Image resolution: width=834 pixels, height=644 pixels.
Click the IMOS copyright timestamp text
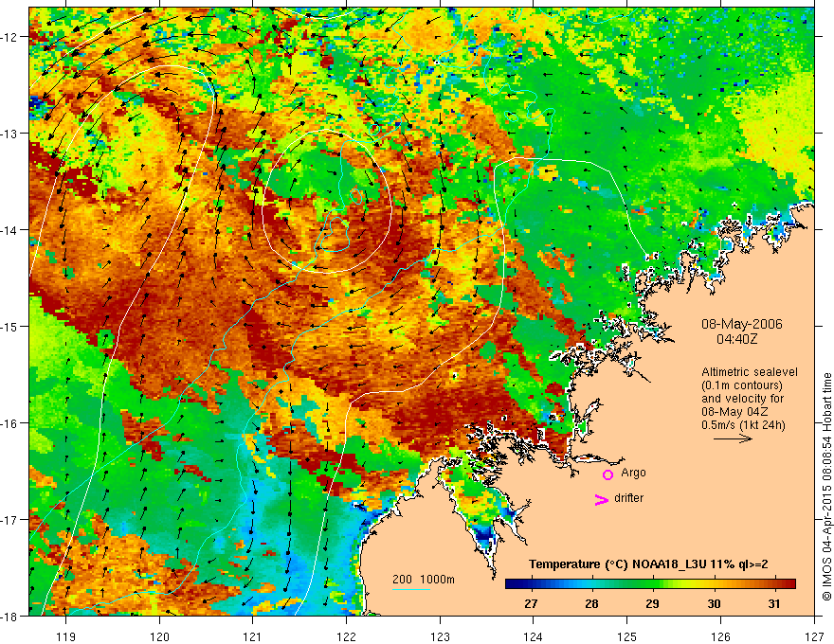[826, 487]
